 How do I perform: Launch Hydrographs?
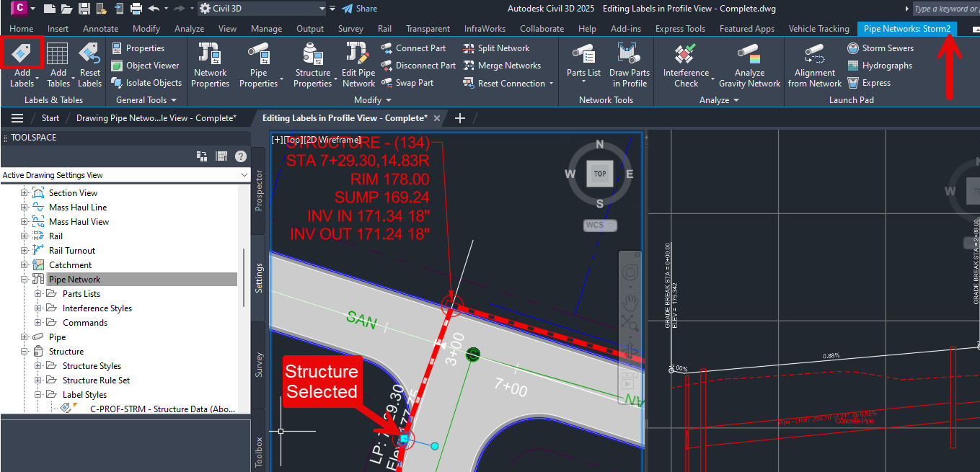pyautogui.click(x=880, y=66)
